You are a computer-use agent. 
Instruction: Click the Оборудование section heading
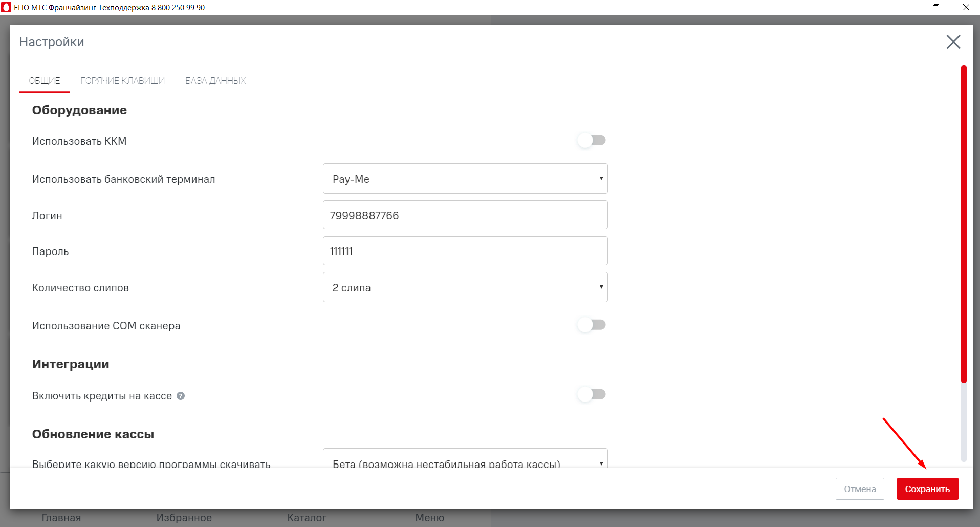79,110
